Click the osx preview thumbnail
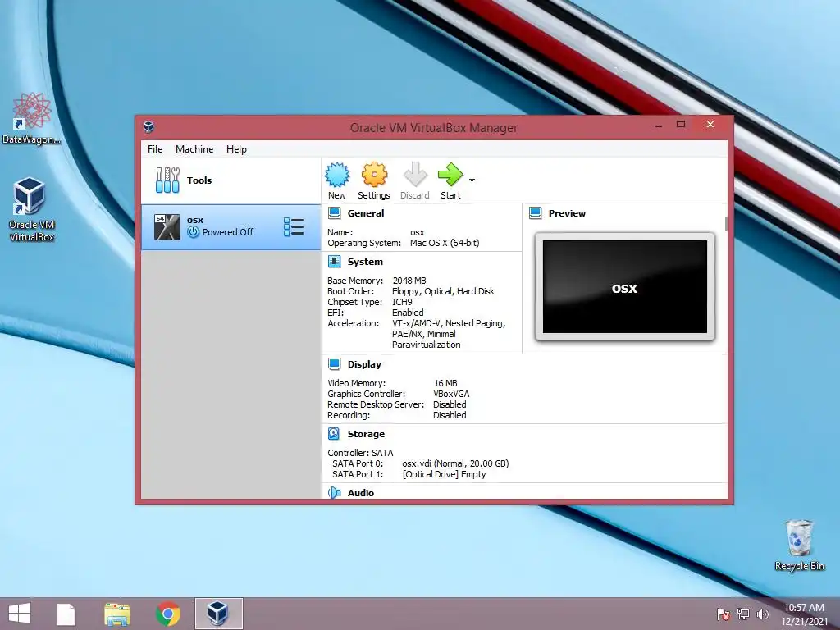 tap(624, 286)
